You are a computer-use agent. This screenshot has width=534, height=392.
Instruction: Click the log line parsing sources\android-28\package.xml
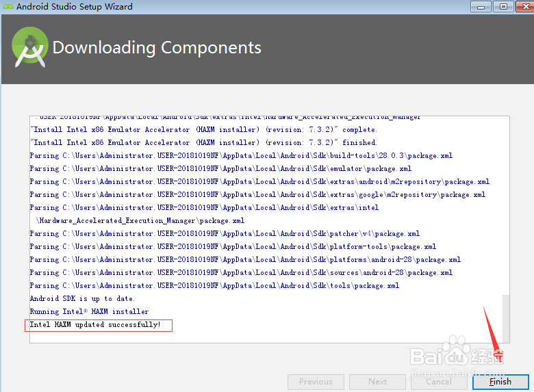tap(241, 272)
